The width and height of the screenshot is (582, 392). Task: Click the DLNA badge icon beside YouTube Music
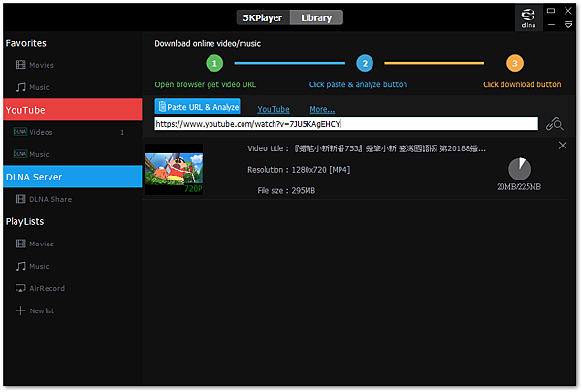(x=20, y=154)
